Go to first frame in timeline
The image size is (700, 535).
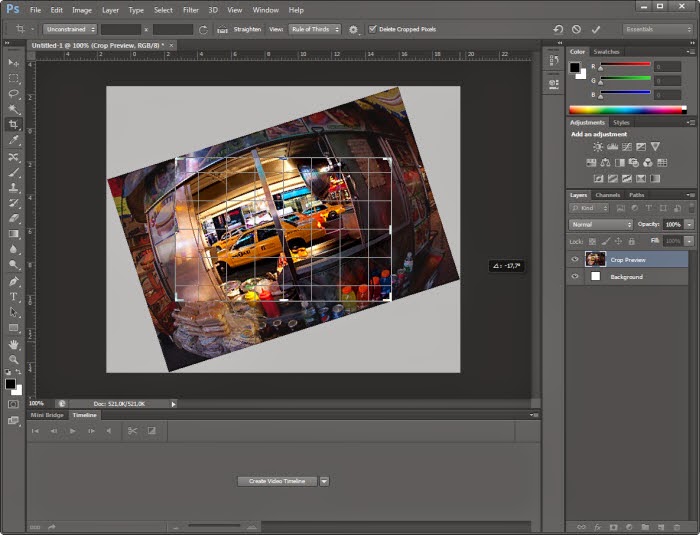(x=35, y=431)
